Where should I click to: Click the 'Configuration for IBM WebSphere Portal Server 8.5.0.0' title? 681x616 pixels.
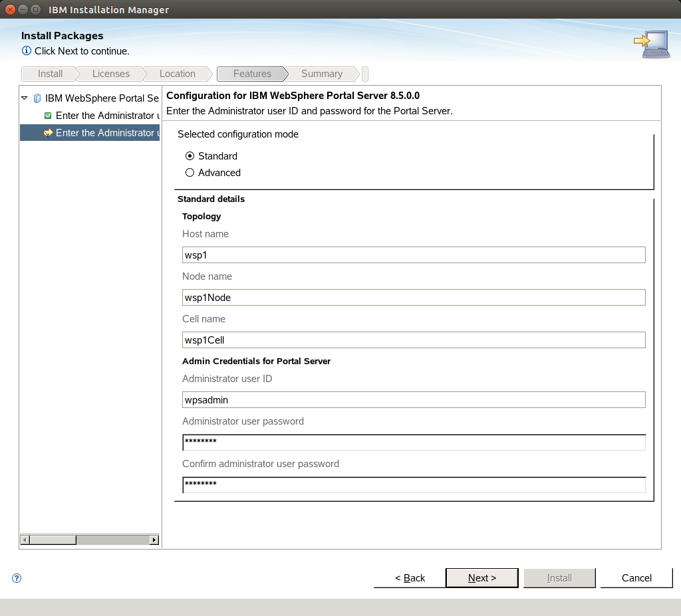pos(293,96)
